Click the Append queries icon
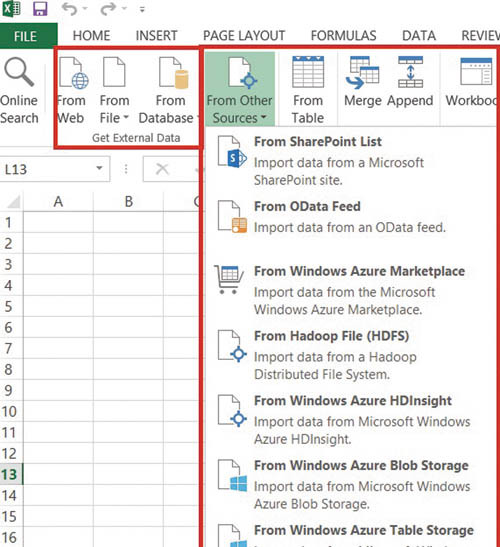This screenshot has height=547, width=500. 410,72
